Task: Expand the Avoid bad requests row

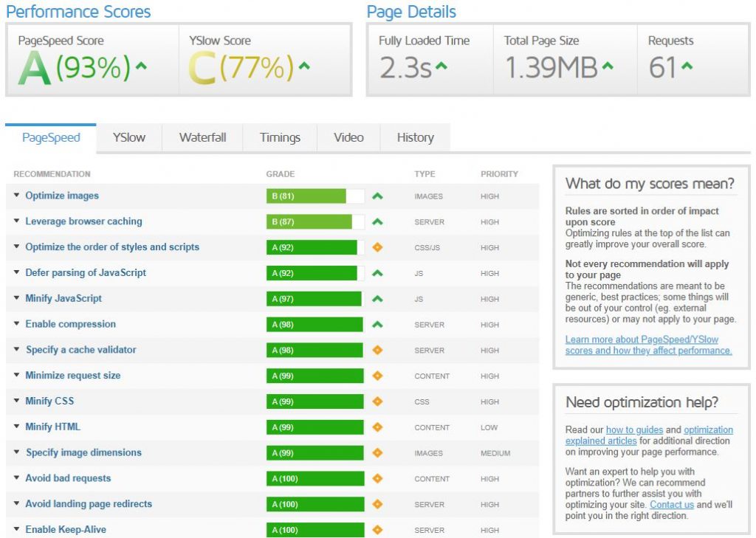Action: 68,478
